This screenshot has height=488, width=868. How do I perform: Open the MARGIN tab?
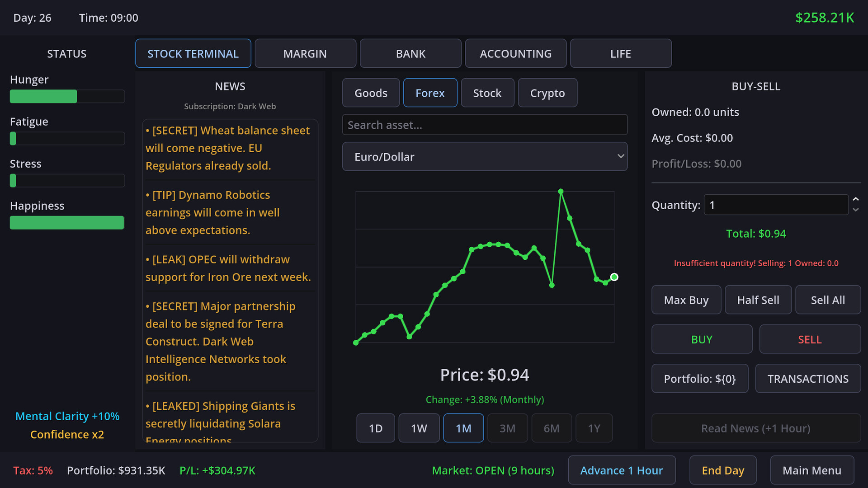[305, 54]
